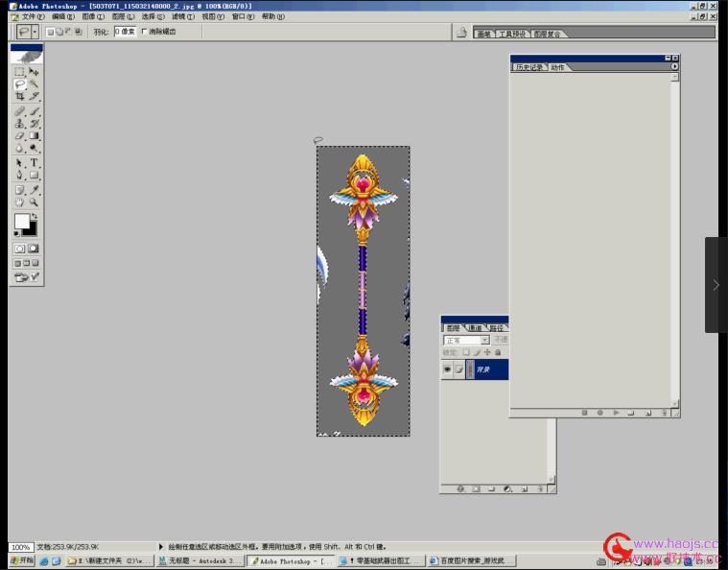
Task: Set selection mode to New selection
Action: click(50, 32)
